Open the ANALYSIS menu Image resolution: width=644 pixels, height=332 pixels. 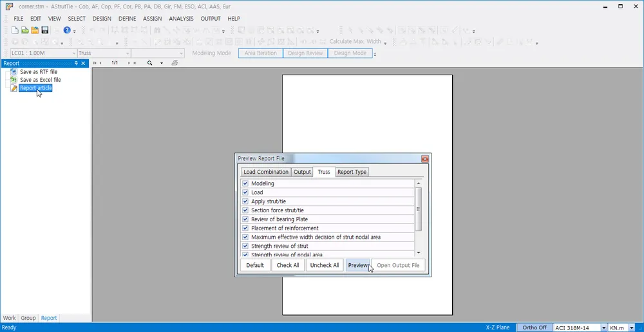(x=181, y=19)
